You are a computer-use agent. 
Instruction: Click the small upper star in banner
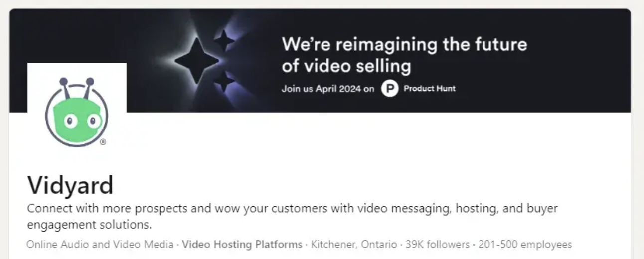pos(224,40)
